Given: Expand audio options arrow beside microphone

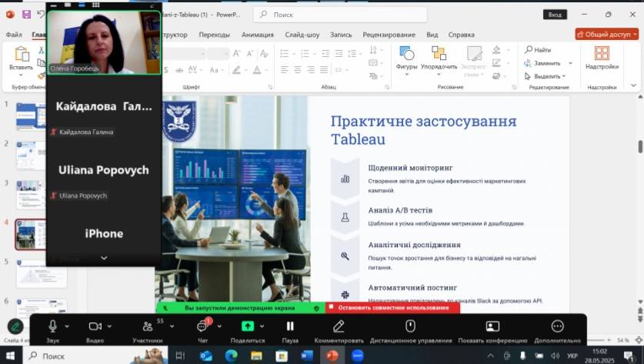Looking at the screenshot, I should [68, 326].
